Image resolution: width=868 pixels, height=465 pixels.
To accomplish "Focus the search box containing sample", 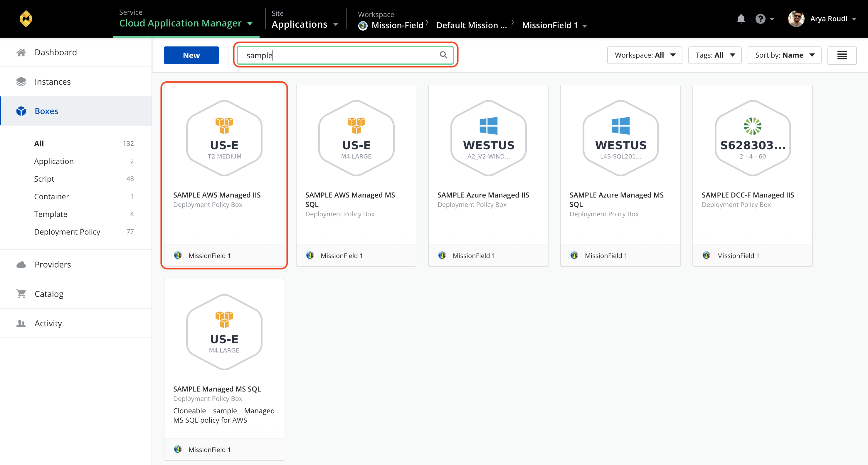I will click(x=345, y=55).
